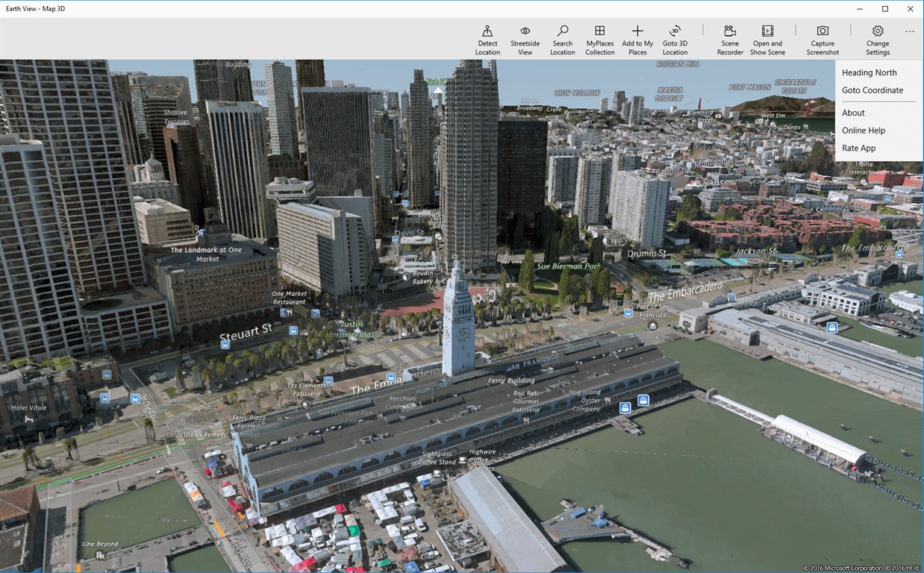Open the About menu item
The height and width of the screenshot is (573, 924).
click(x=853, y=113)
